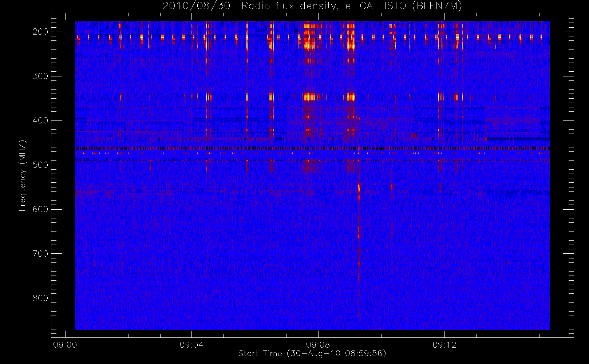This screenshot has width=589, height=364.
Task: Click the 09:08 time tick label
Action: 318,345
